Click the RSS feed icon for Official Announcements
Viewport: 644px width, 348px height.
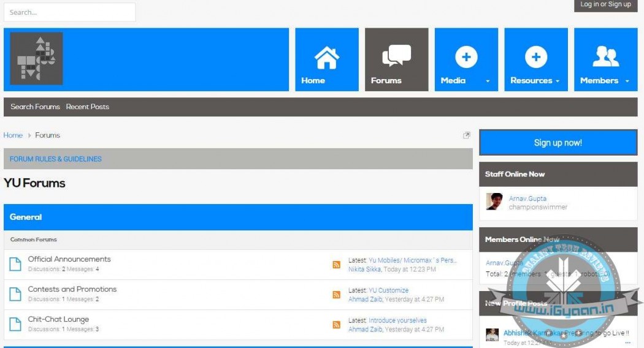(x=336, y=265)
